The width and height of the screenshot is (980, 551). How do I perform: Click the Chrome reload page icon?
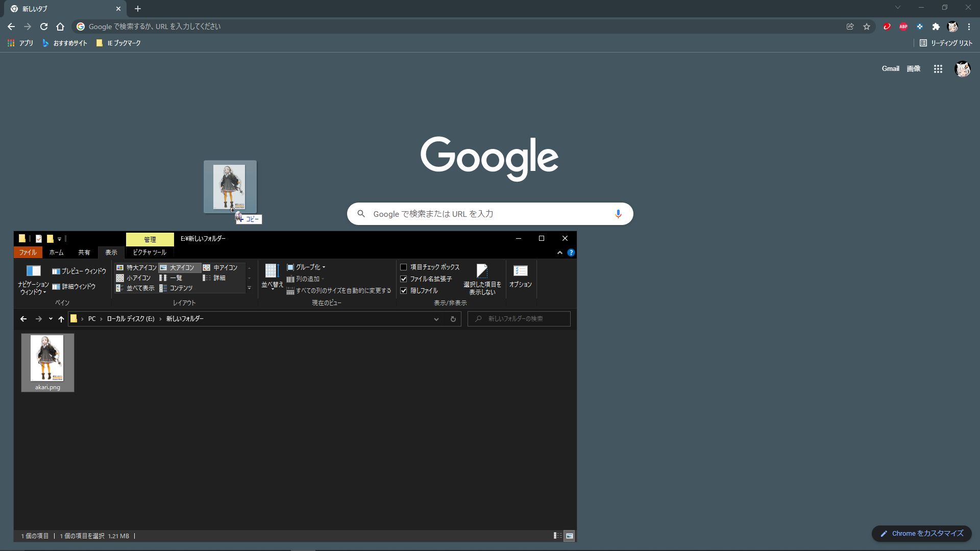pos(44,27)
